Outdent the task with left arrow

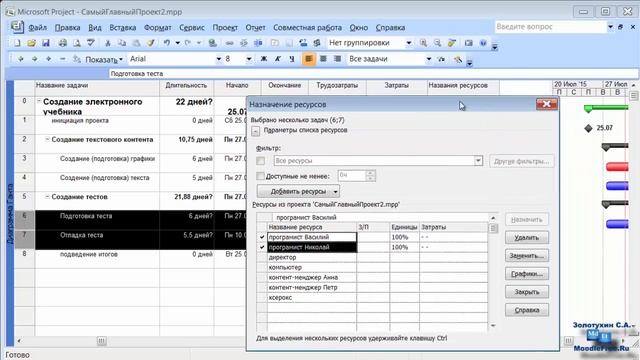tap(20, 59)
